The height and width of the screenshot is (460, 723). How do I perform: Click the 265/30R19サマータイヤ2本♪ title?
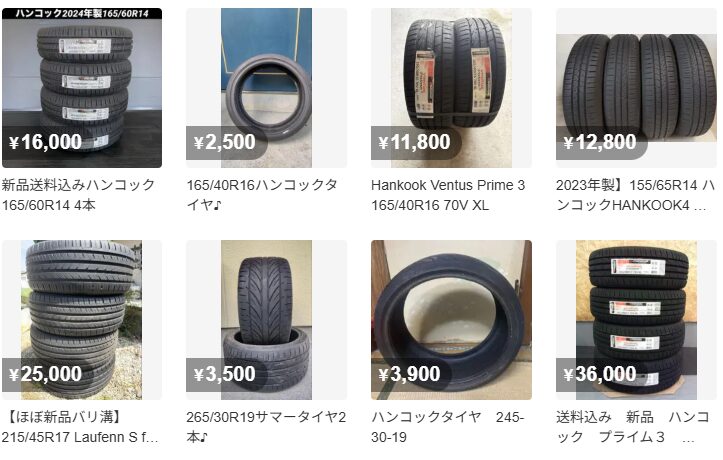266,427
